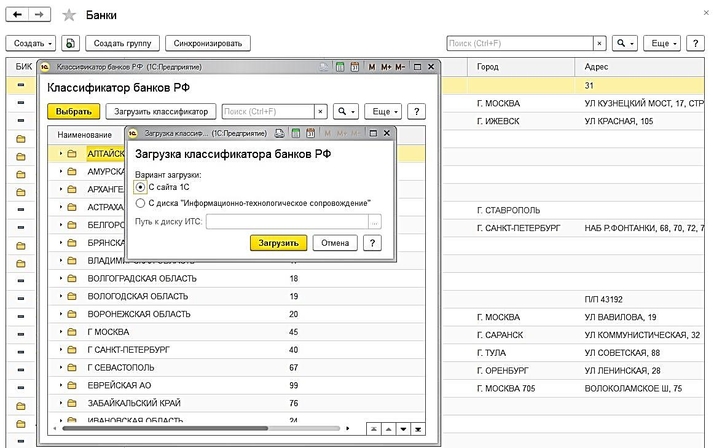Focus the classifier window search field
Image resolution: width=714 pixels, height=448 pixels.
pyautogui.click(x=268, y=112)
